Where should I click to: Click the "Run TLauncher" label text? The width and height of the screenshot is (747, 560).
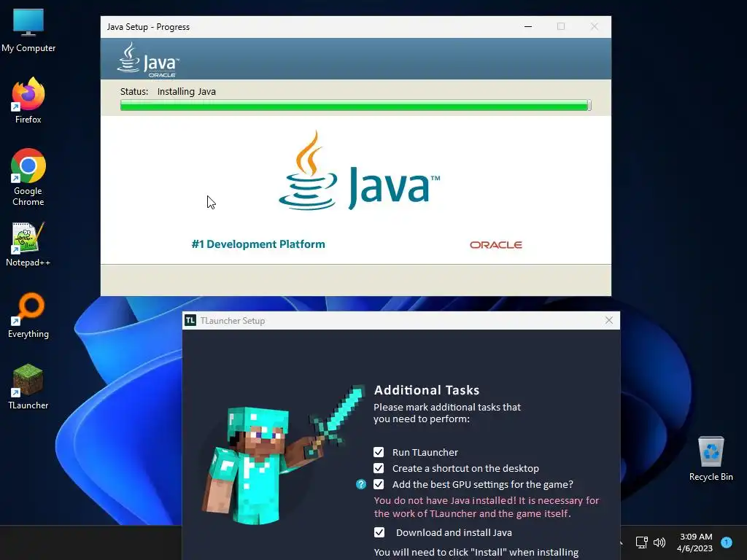(425, 452)
